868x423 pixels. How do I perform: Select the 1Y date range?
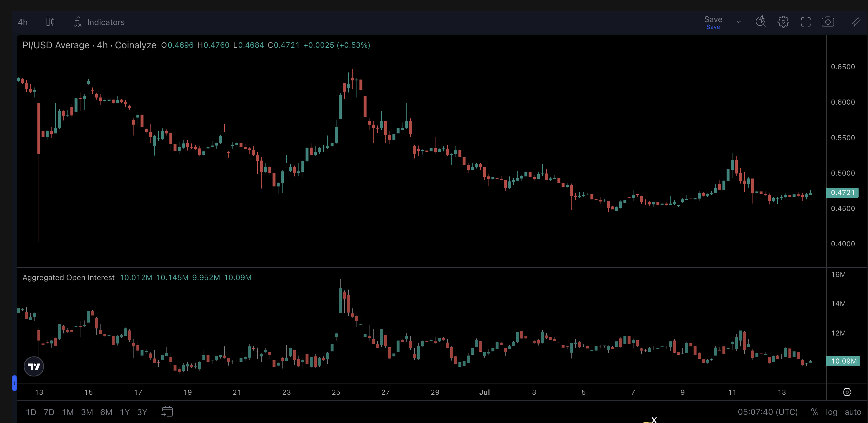click(125, 412)
